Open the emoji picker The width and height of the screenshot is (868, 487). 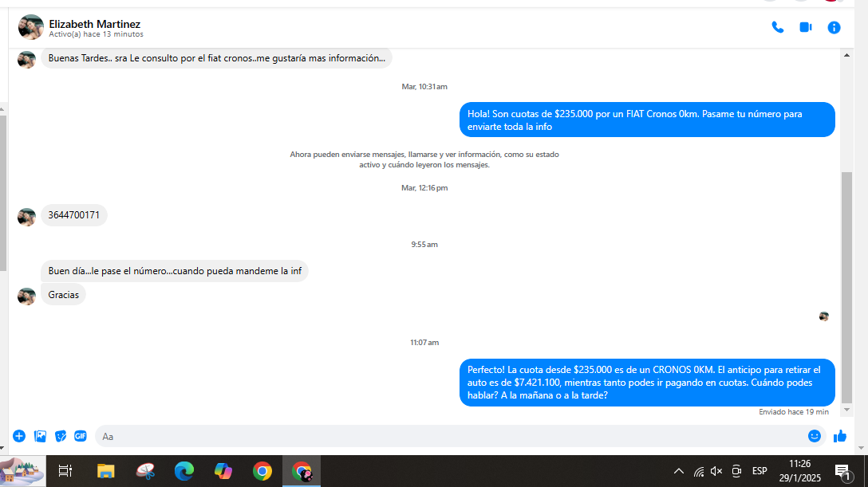click(x=814, y=436)
